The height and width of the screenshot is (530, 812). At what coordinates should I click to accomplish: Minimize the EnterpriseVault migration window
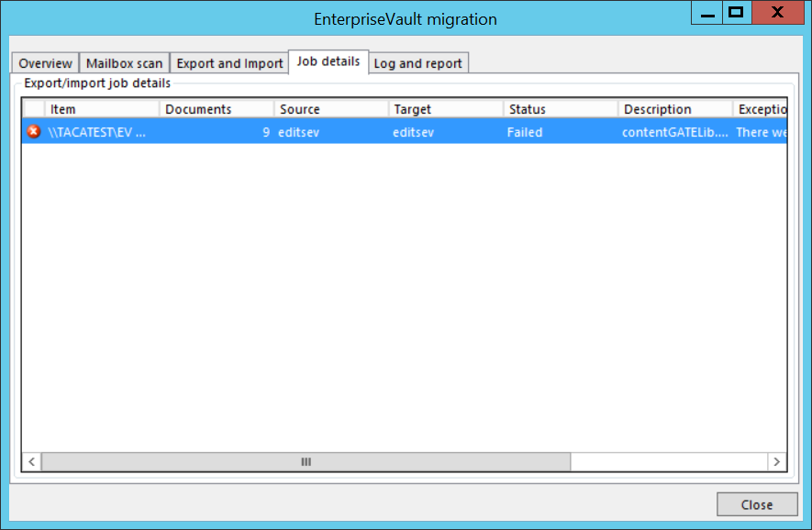pyautogui.click(x=706, y=13)
